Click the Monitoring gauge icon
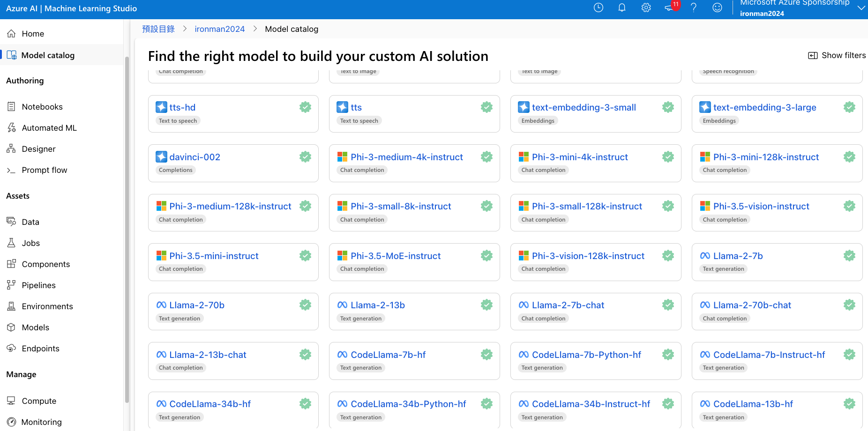 (x=11, y=422)
